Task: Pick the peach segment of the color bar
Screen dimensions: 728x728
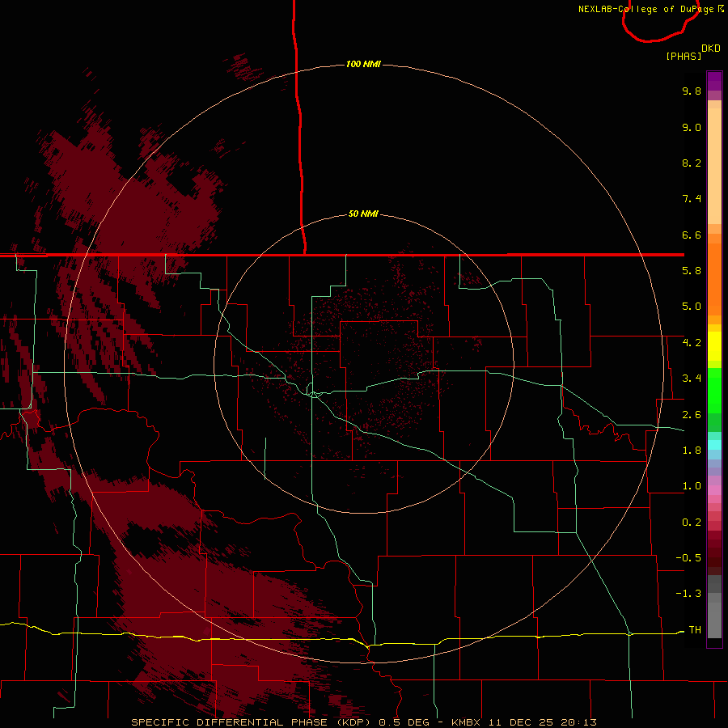Action: (x=714, y=166)
